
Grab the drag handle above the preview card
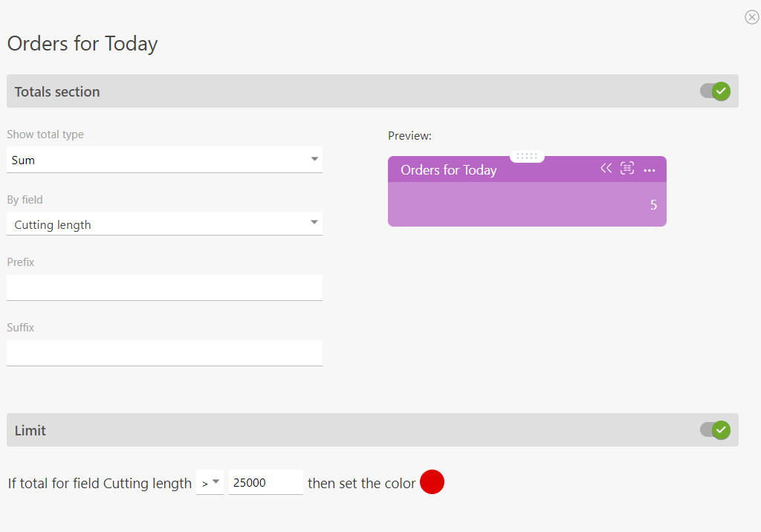(527, 156)
